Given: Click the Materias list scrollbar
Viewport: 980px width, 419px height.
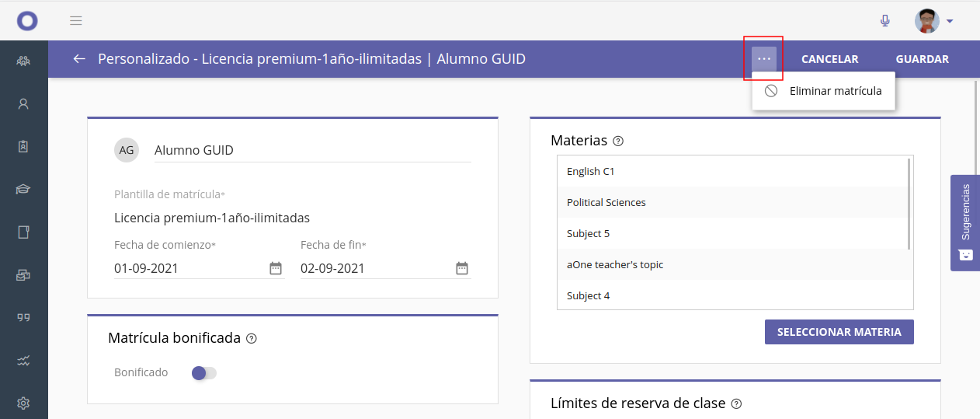Looking at the screenshot, I should pos(909,204).
